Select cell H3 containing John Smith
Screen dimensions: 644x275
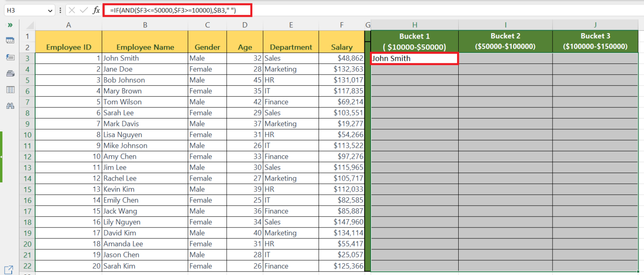[414, 58]
